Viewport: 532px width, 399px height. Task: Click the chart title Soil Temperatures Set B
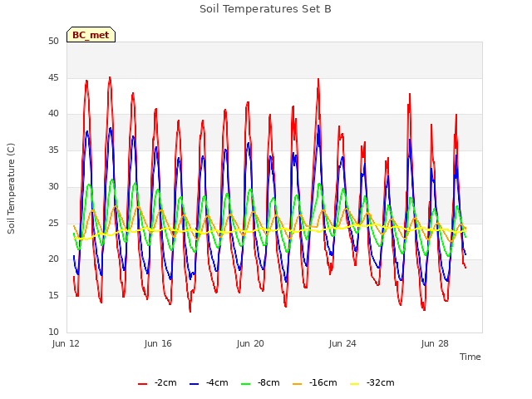pyautogui.click(x=265, y=9)
